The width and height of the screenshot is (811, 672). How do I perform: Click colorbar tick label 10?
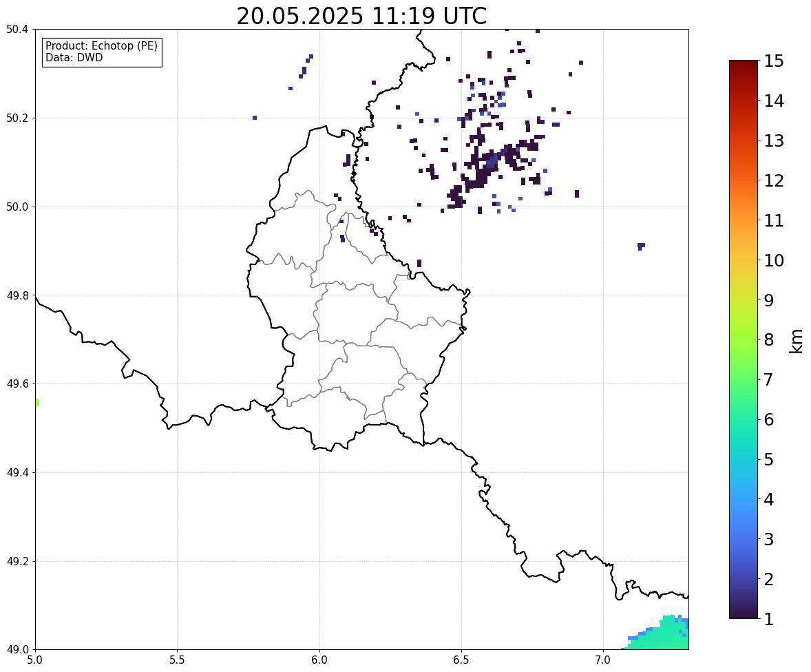tap(774, 260)
